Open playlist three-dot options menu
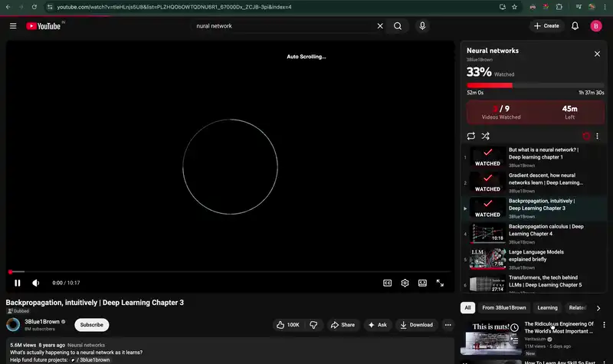Screen dimensions: 613x364 coord(597,136)
